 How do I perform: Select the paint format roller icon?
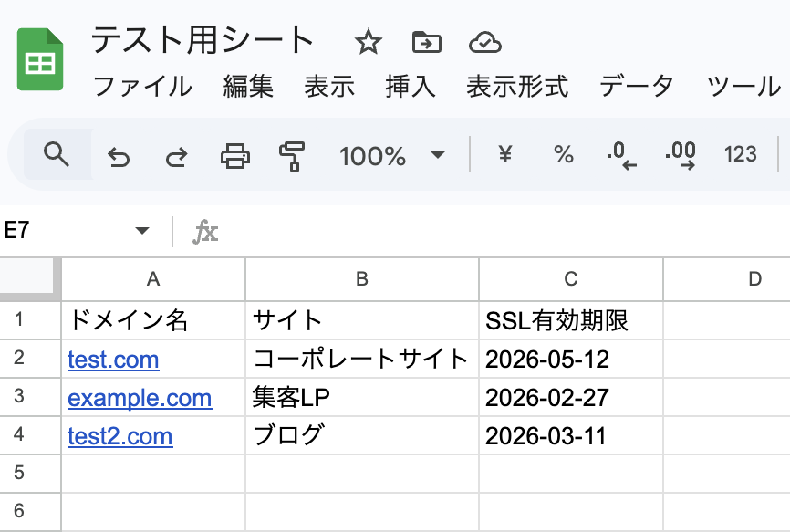[x=292, y=157]
